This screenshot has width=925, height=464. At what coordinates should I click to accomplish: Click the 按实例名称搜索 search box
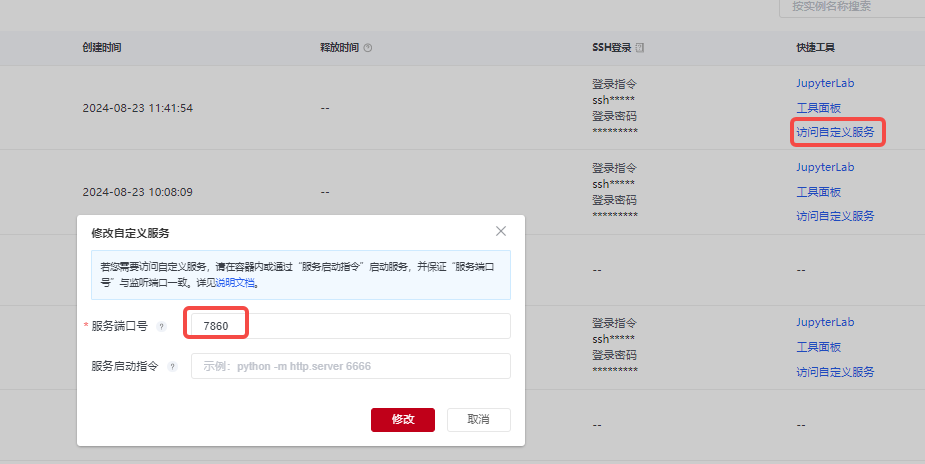coord(850,6)
